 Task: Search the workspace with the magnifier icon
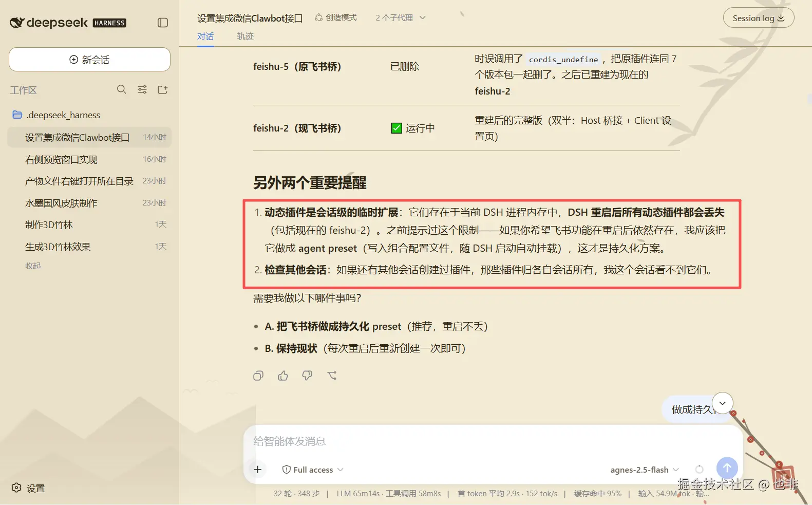[121, 89]
